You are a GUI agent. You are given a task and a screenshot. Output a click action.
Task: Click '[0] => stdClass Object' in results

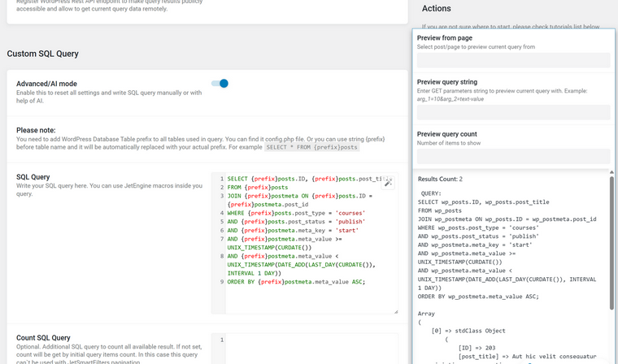[468, 331]
